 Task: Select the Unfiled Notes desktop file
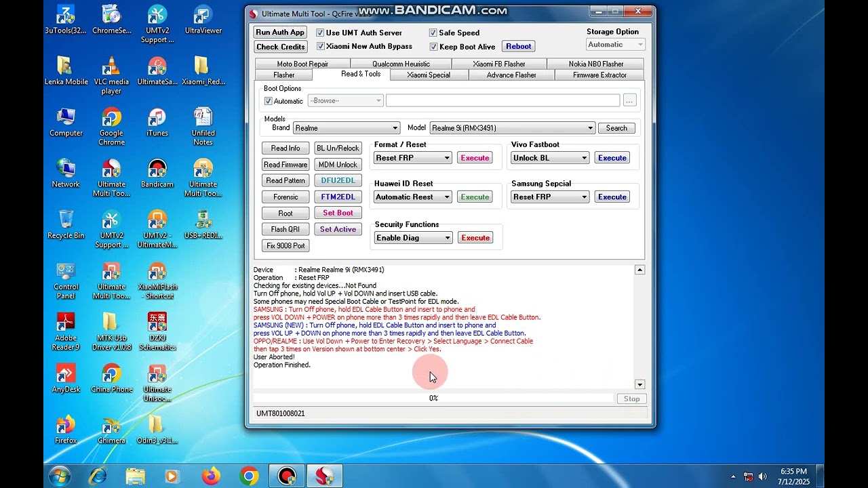click(203, 127)
